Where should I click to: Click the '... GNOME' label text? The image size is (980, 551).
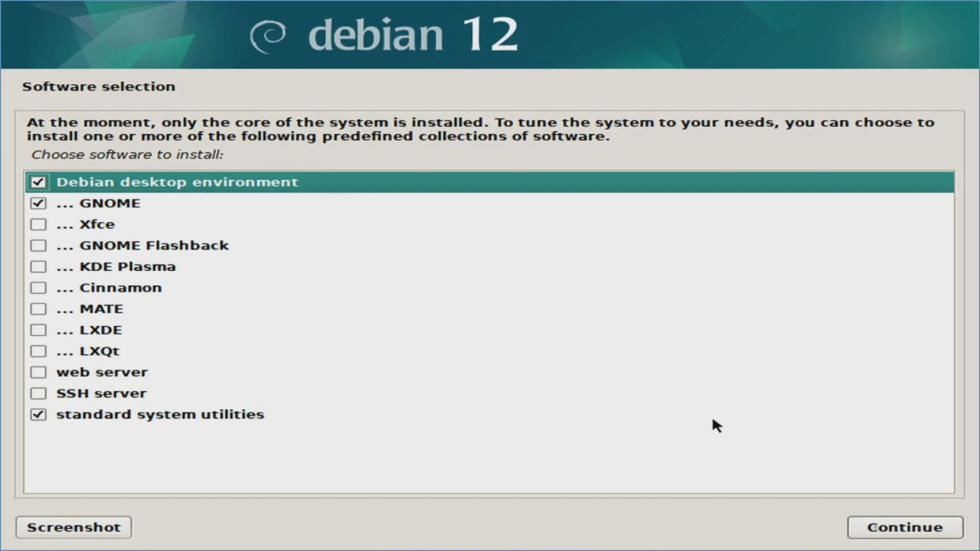[98, 204]
